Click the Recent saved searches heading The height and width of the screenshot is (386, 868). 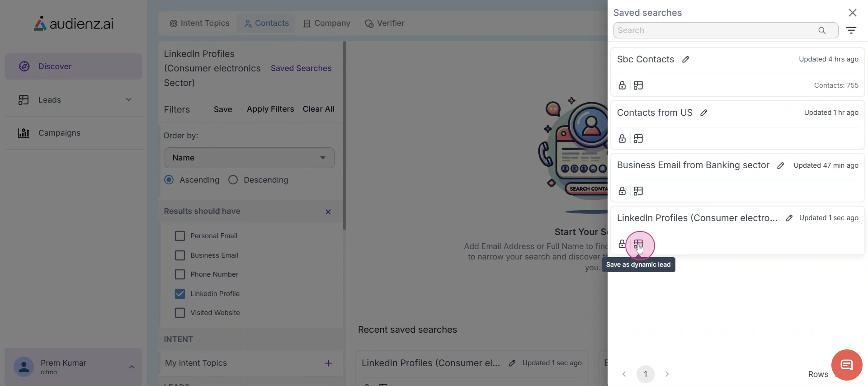click(407, 330)
